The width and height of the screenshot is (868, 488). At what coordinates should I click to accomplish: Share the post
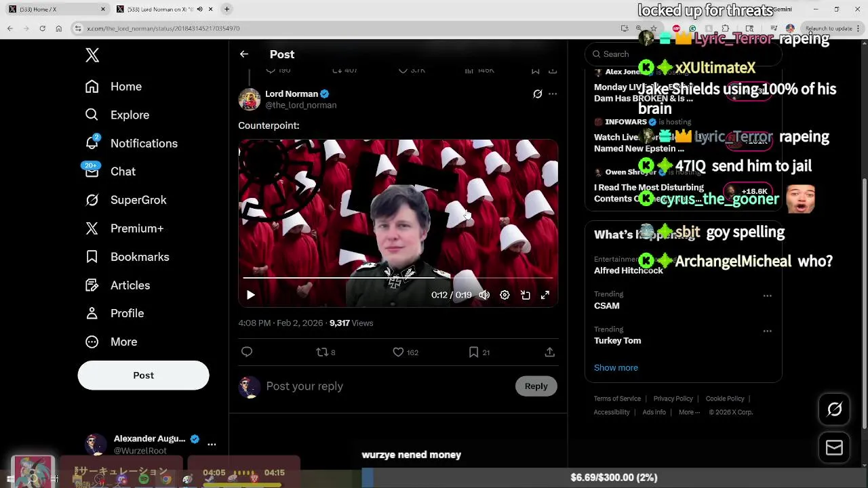[550, 352]
